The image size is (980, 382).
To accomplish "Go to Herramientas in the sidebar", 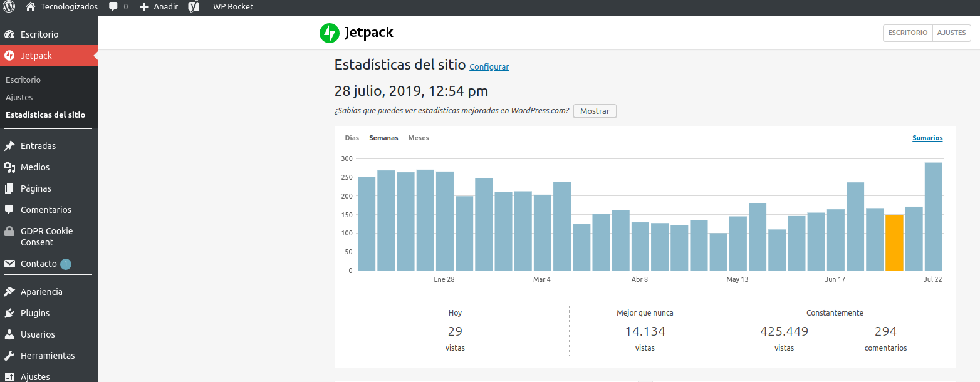I will (48, 356).
